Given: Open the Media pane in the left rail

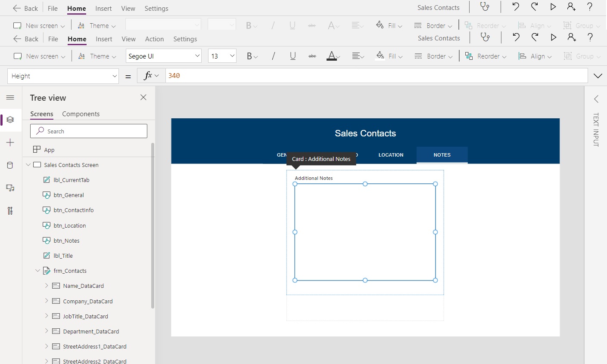Looking at the screenshot, I should tap(10, 188).
